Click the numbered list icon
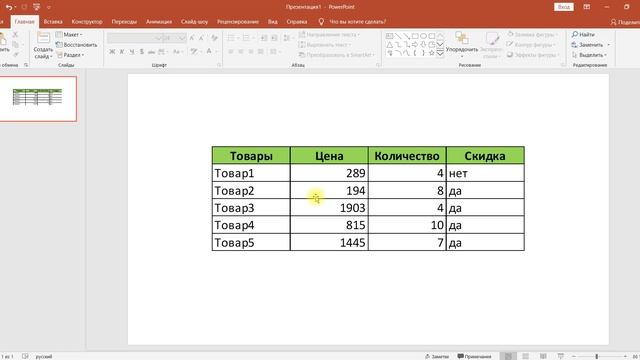The width and height of the screenshot is (640, 360). coord(247,38)
